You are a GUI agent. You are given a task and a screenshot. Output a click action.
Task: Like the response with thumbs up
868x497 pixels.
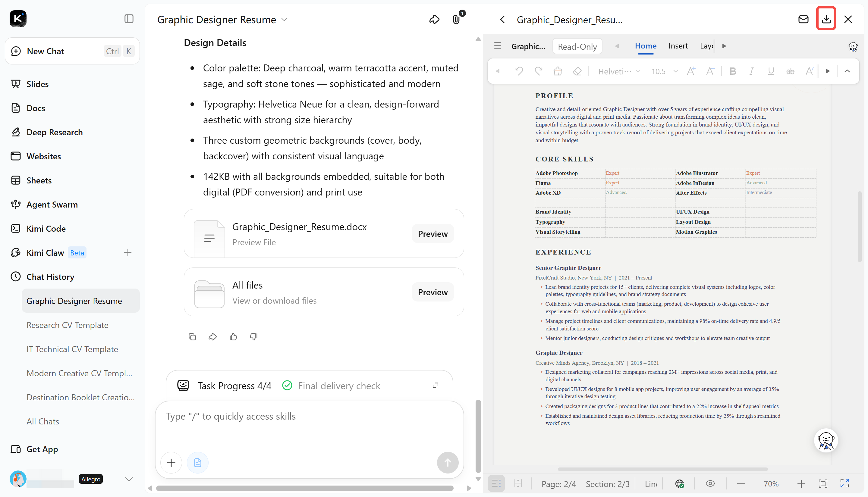tap(233, 337)
